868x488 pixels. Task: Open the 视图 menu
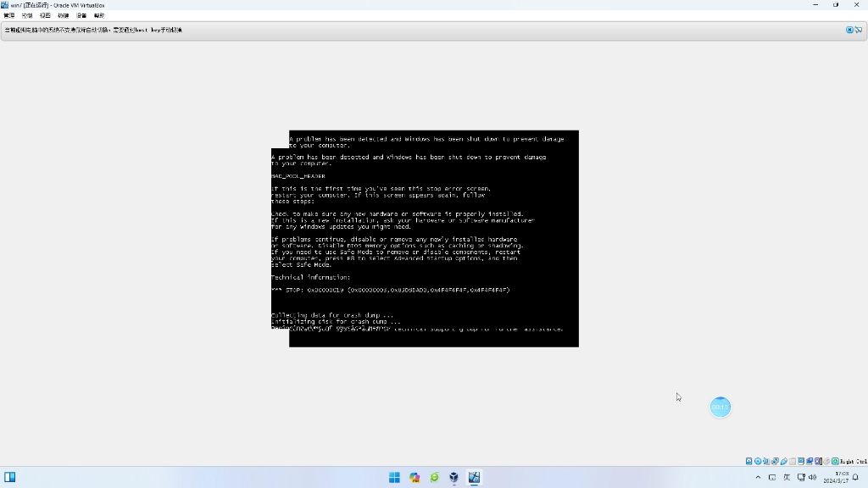45,15
